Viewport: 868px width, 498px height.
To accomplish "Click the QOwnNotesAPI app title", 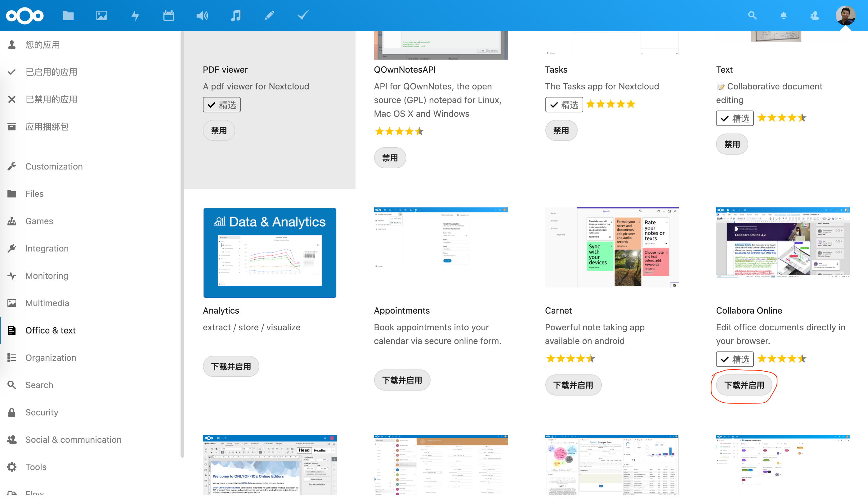I will click(x=405, y=70).
